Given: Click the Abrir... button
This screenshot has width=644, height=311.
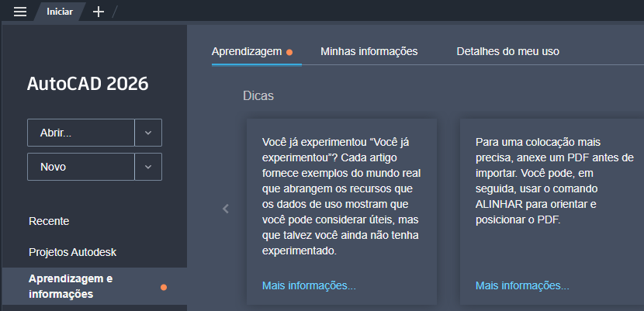Looking at the screenshot, I should coord(81,133).
